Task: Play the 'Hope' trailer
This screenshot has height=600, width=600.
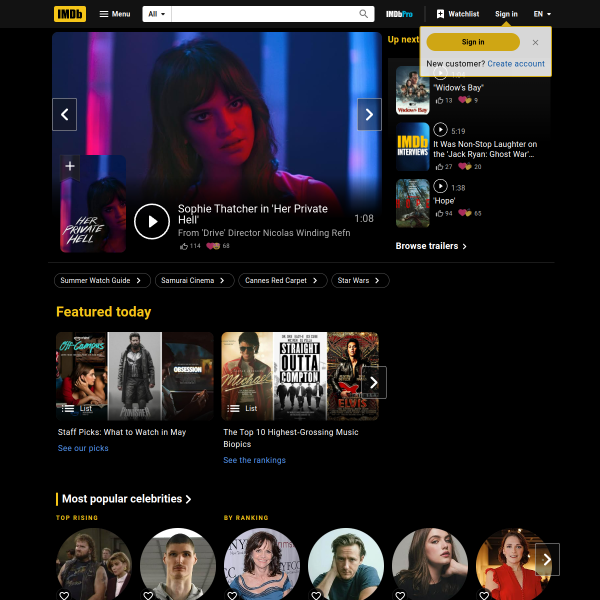Action: pyautogui.click(x=440, y=186)
